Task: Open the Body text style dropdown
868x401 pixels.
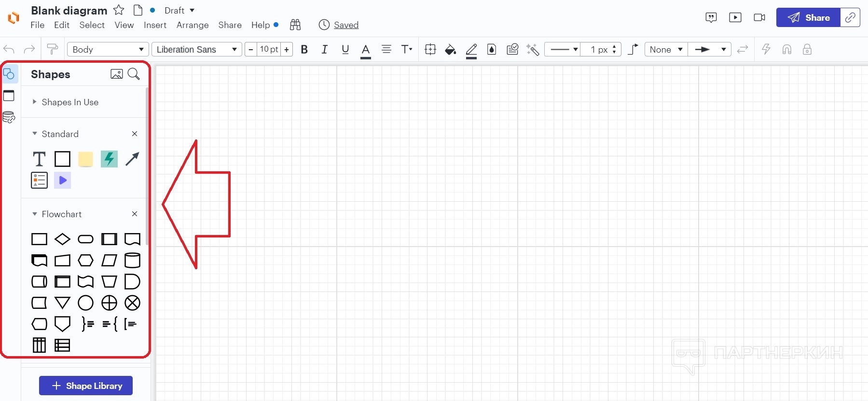Action: [108, 49]
